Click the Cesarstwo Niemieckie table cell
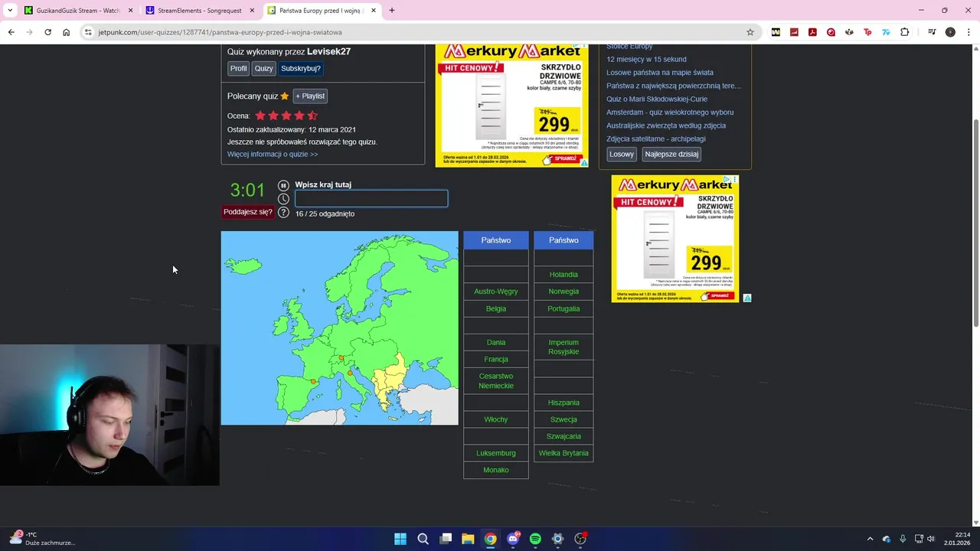The height and width of the screenshot is (551, 980). (x=496, y=381)
